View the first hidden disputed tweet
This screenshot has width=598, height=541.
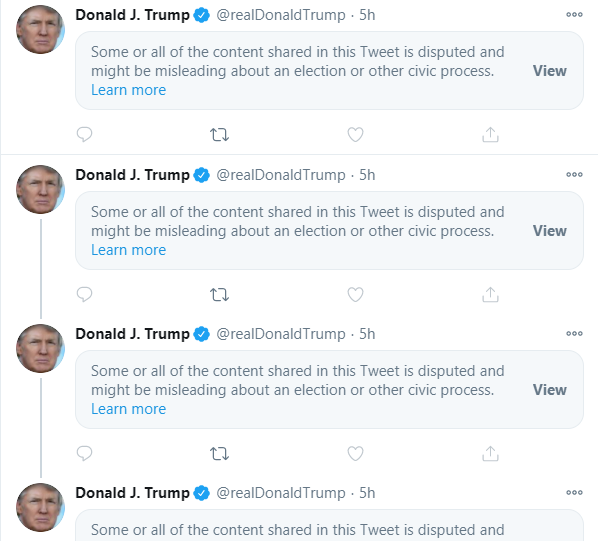pyautogui.click(x=550, y=71)
